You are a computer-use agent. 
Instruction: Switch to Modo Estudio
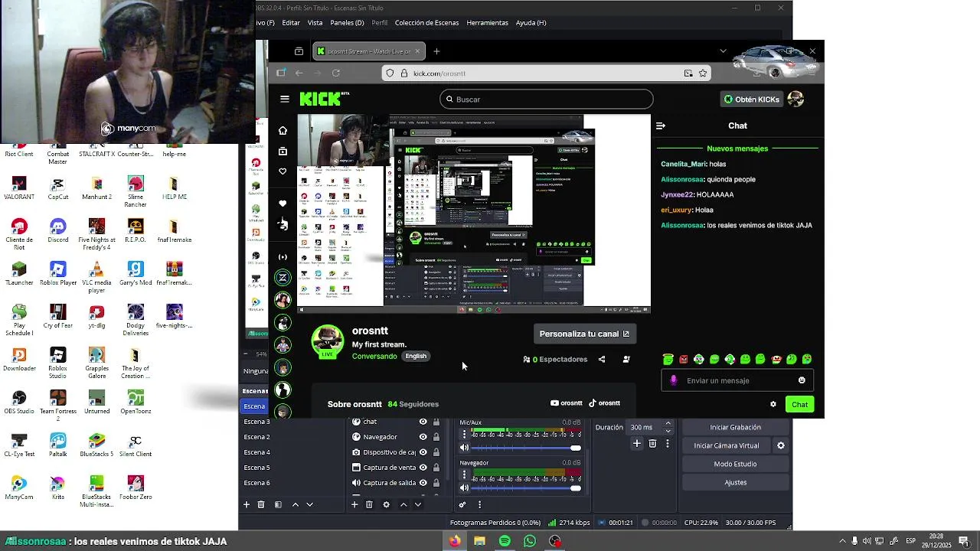735,464
